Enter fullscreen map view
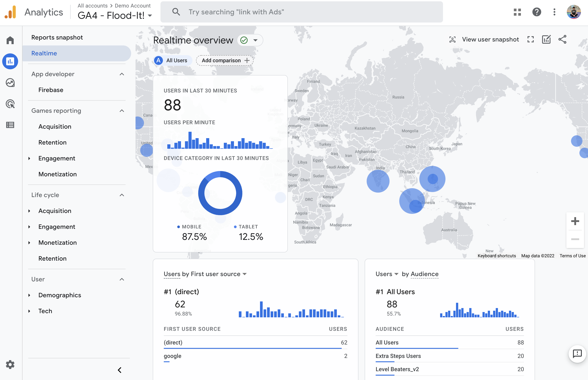 [x=531, y=40]
